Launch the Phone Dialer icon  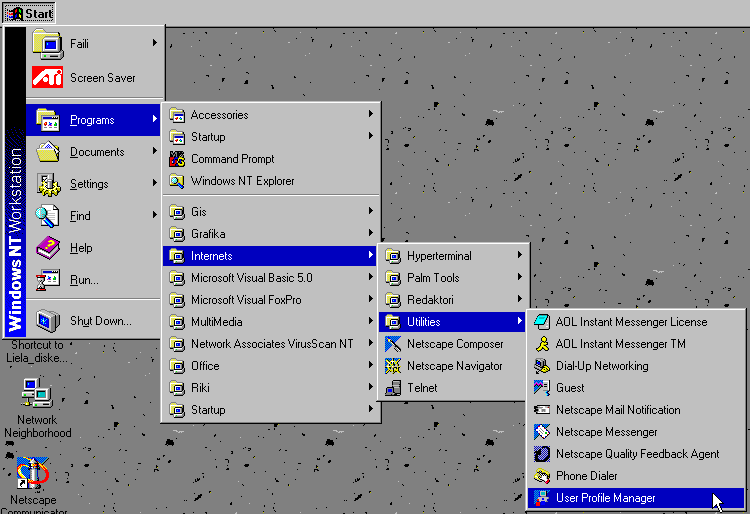click(x=542, y=476)
